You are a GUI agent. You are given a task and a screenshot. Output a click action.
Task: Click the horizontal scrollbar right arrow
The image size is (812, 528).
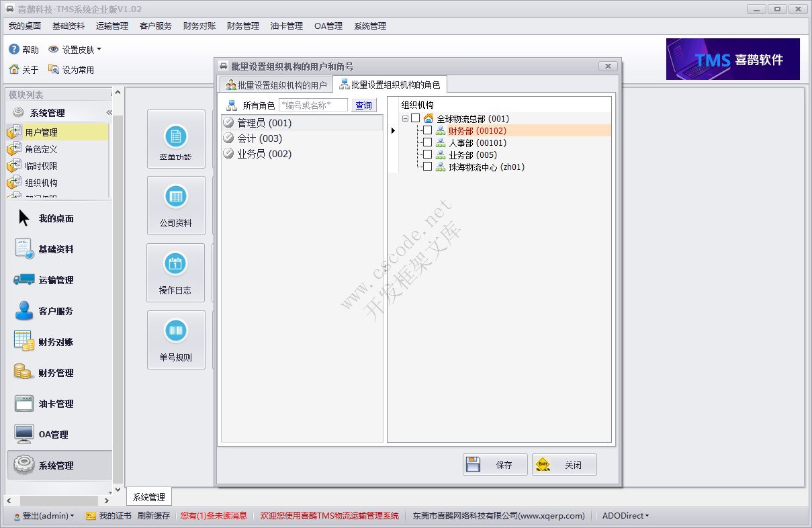click(107, 500)
